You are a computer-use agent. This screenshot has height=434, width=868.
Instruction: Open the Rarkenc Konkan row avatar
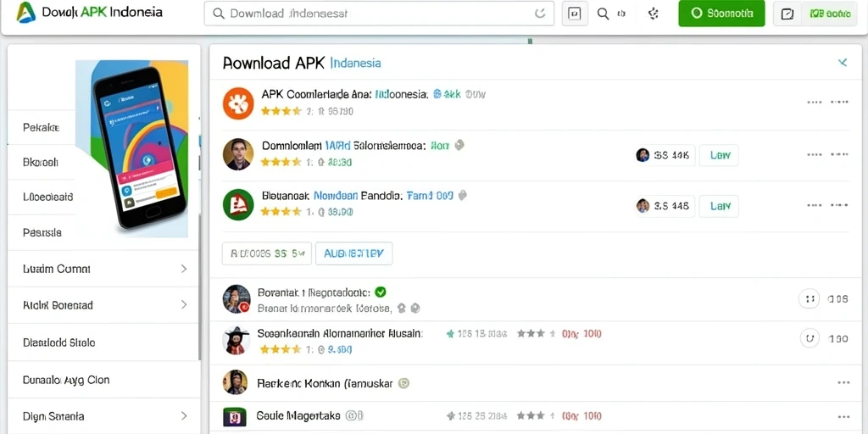[235, 382]
